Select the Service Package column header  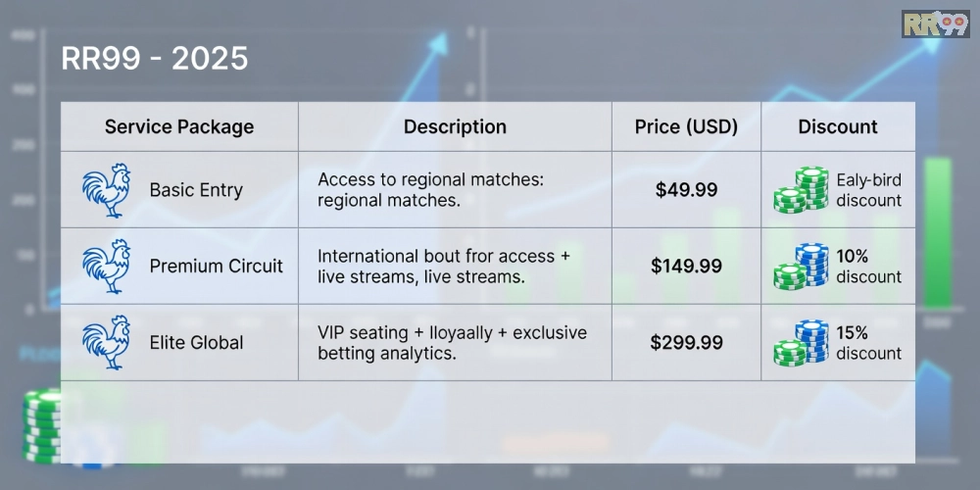click(x=179, y=126)
